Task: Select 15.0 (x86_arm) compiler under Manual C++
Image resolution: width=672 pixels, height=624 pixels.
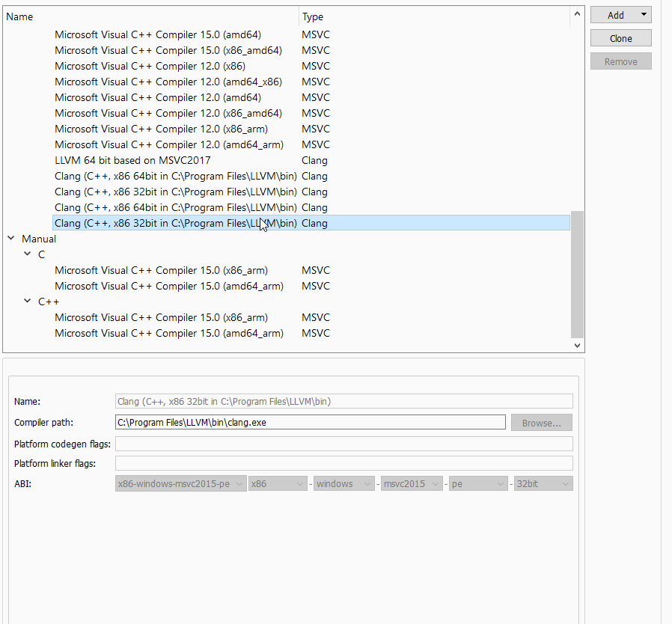Action: (161, 317)
